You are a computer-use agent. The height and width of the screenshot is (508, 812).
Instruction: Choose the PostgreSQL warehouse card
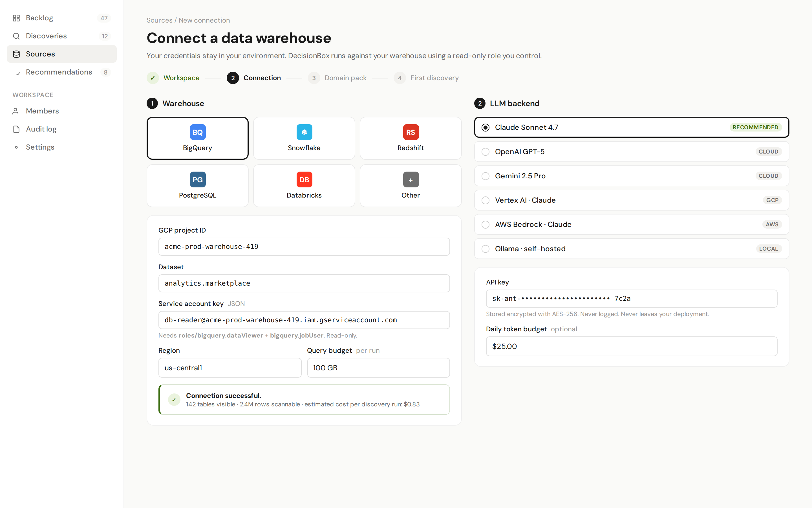click(198, 186)
